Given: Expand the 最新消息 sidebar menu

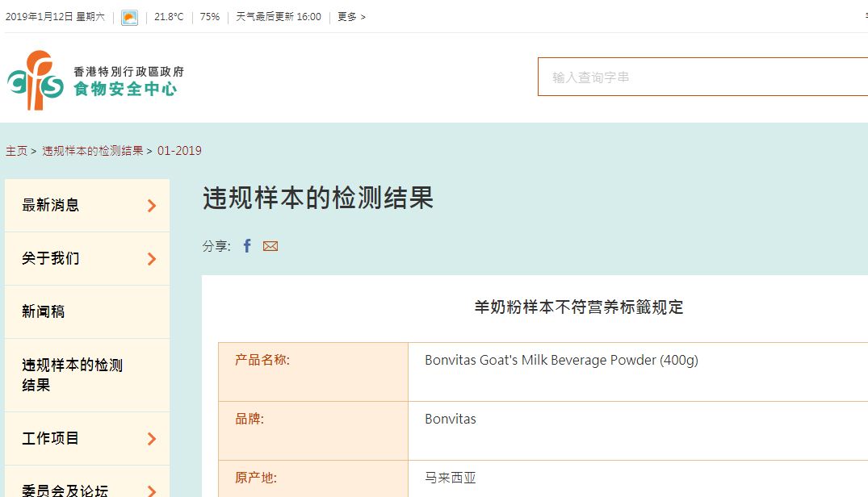Looking at the screenshot, I should pyautogui.click(x=151, y=204).
